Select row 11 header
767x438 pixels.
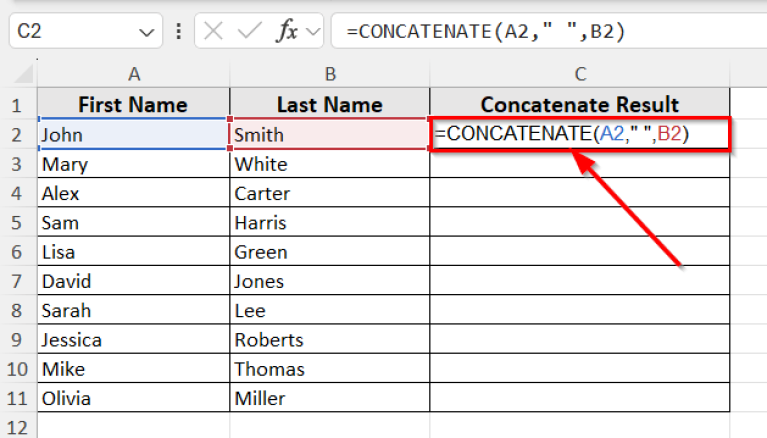pyautogui.click(x=18, y=398)
